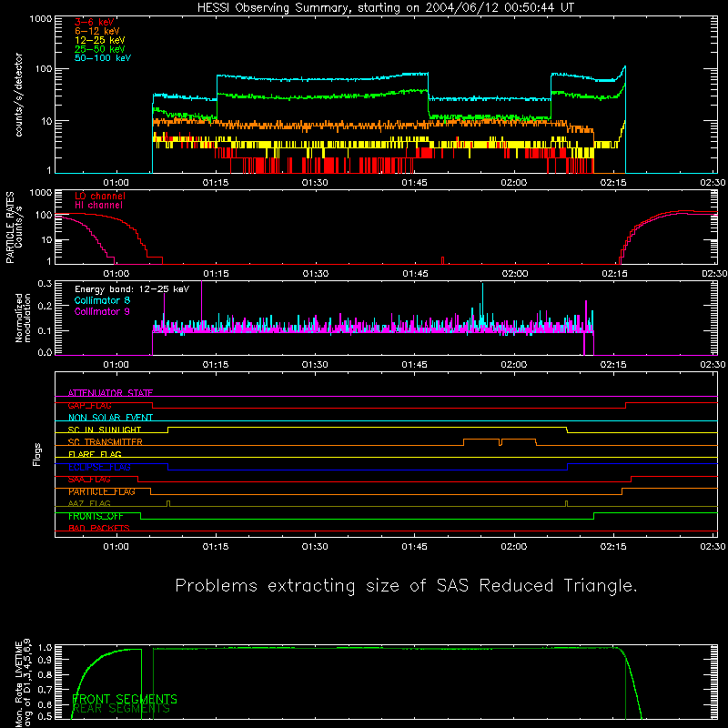728x728 pixels.
Task: Select the FRONTS_OFF flag label
Action: pos(96,516)
